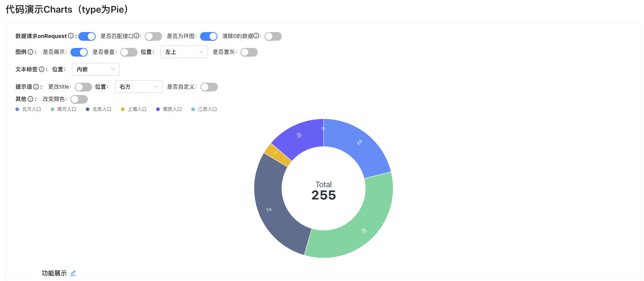The width and height of the screenshot is (644, 281).
Task: Click info icon next to 数据请求onRequest
Action: pyautogui.click(x=71, y=36)
